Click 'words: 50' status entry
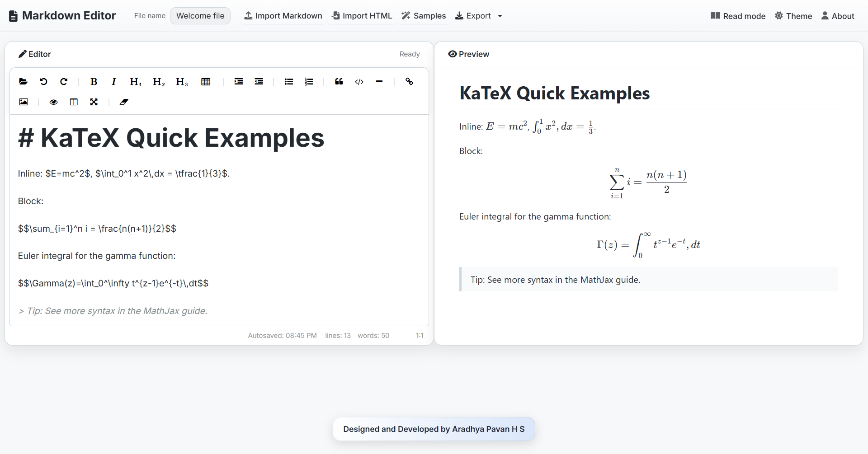 coord(373,336)
